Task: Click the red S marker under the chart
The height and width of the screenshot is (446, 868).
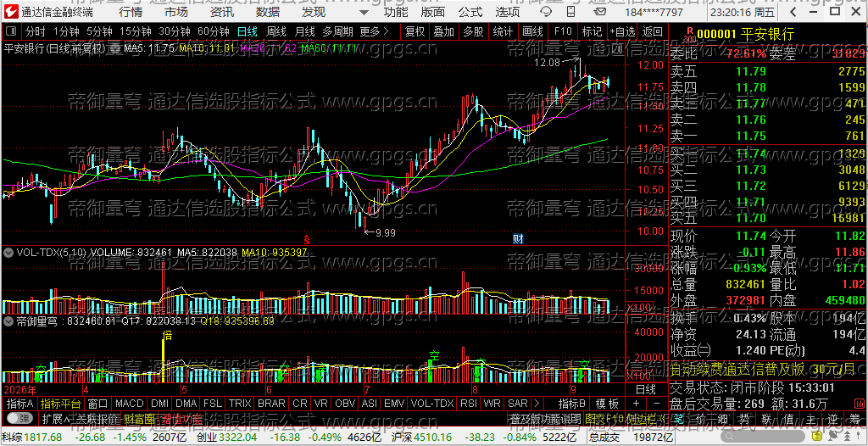Action: tap(305, 239)
